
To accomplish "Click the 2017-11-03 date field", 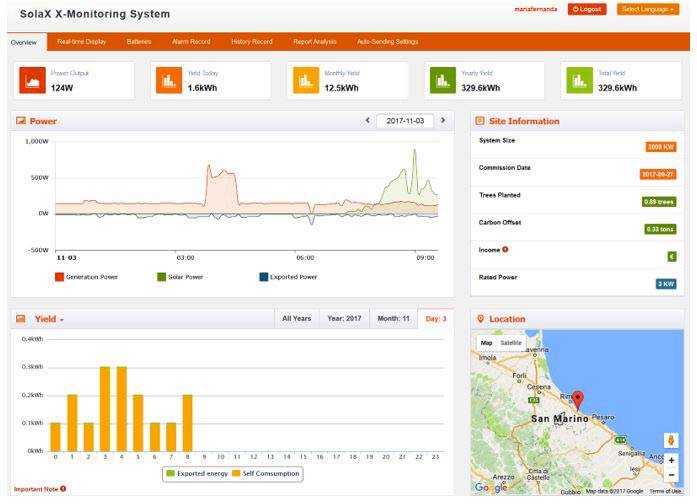I will coord(405,121).
